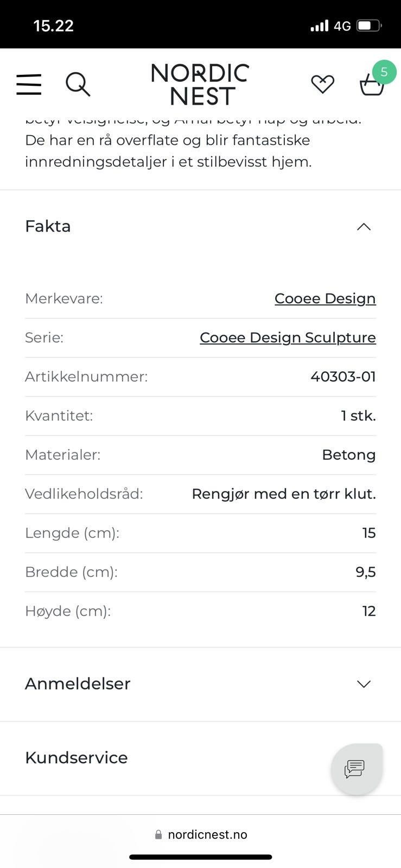
Task: Tap the 15.22 clock in status bar
Action: (53, 25)
